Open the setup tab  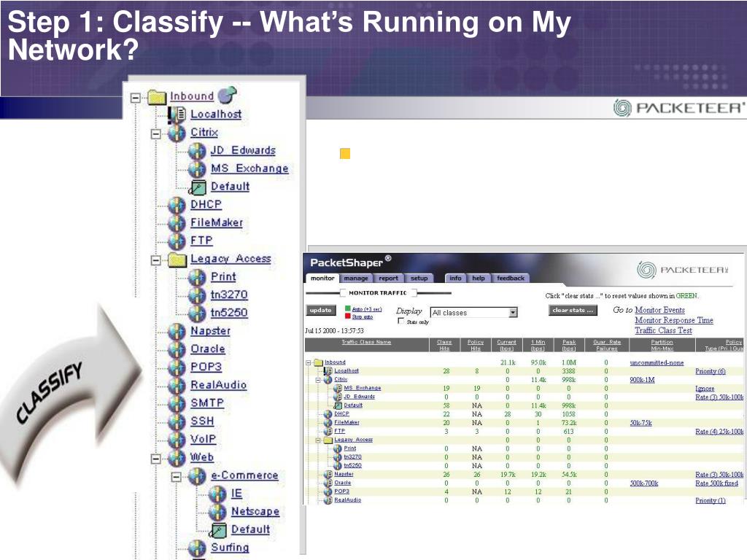tap(419, 278)
